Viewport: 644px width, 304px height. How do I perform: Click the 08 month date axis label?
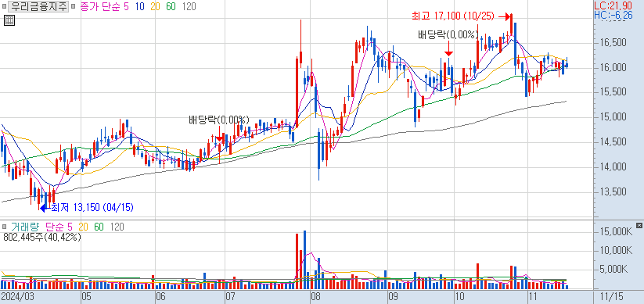pos(315,296)
